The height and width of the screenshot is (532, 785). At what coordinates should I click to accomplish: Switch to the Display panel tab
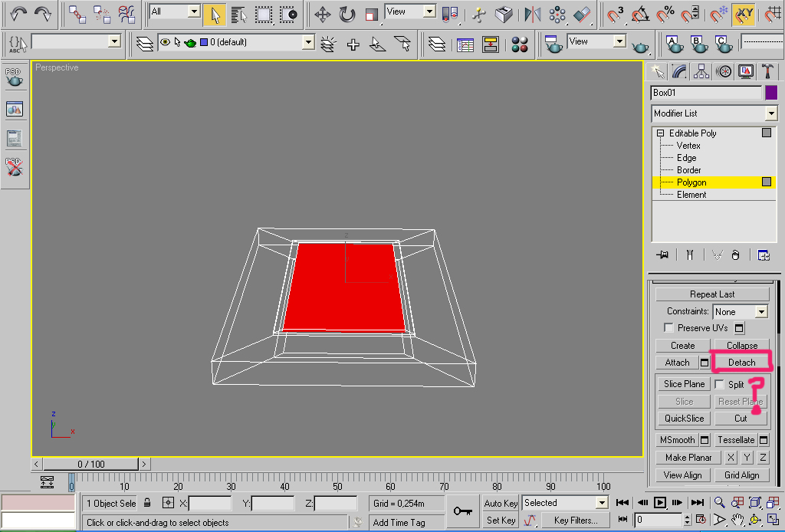[745, 71]
